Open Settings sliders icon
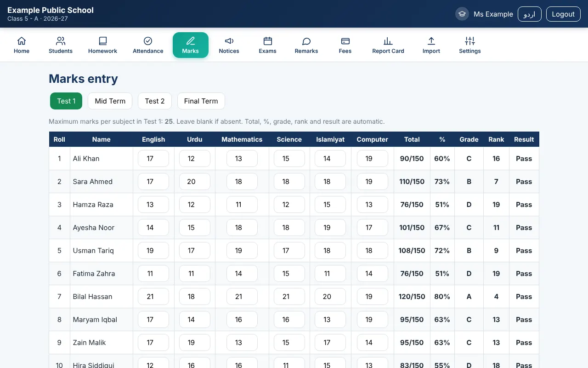 pyautogui.click(x=470, y=41)
